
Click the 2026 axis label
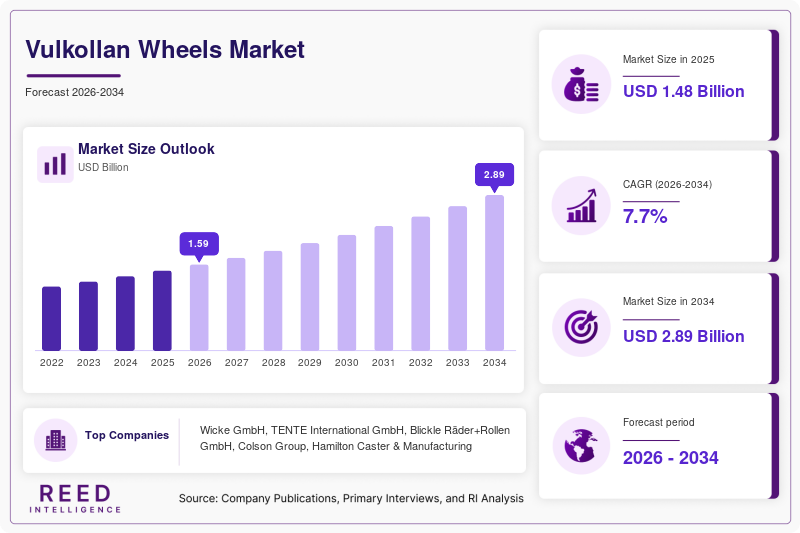pos(199,363)
